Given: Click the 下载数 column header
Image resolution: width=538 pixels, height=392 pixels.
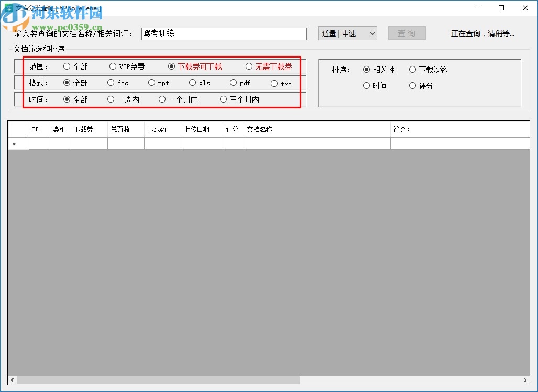Looking at the screenshot, I should pos(162,129).
